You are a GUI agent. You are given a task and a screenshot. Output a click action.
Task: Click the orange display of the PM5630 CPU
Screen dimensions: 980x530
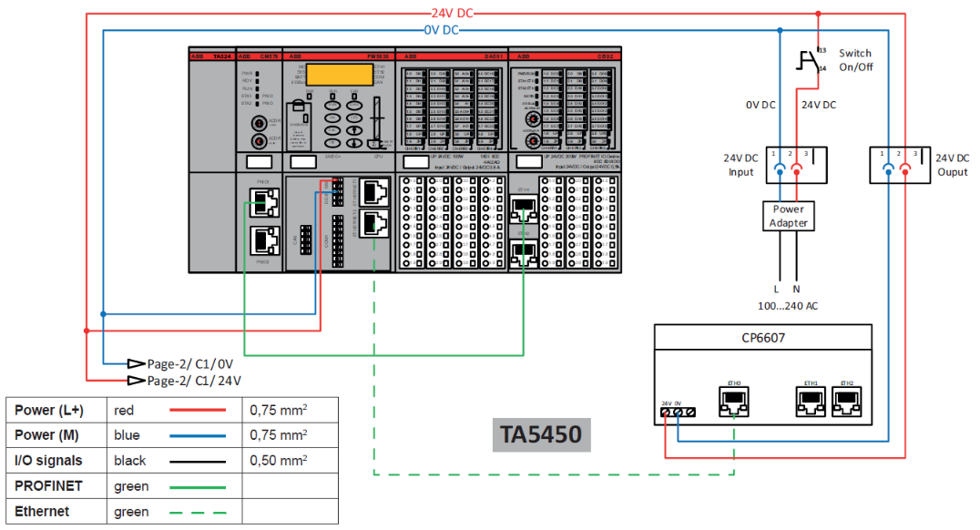340,75
